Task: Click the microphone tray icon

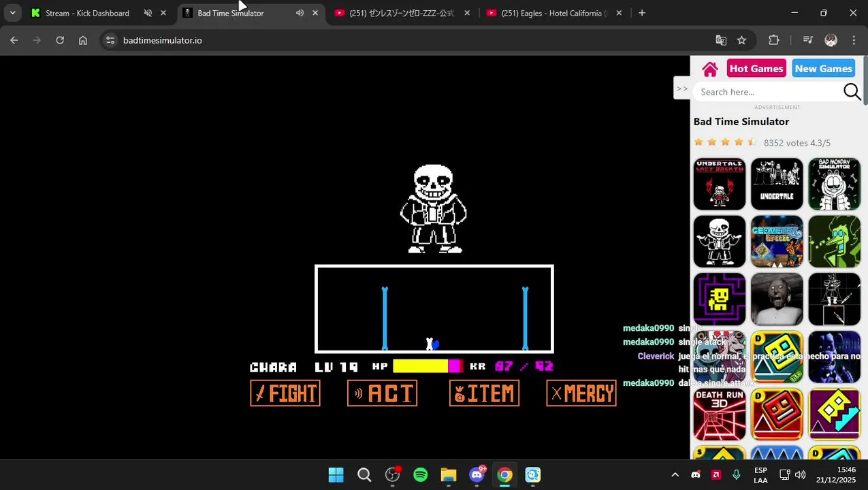Action: (x=736, y=474)
